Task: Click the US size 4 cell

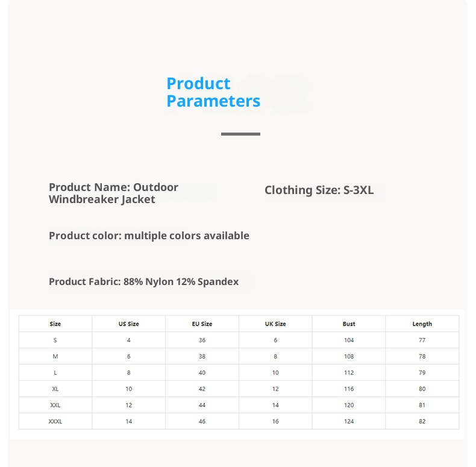Action: (x=129, y=340)
